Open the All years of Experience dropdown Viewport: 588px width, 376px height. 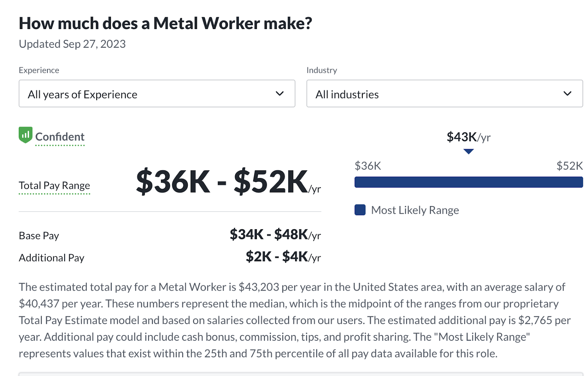click(157, 94)
